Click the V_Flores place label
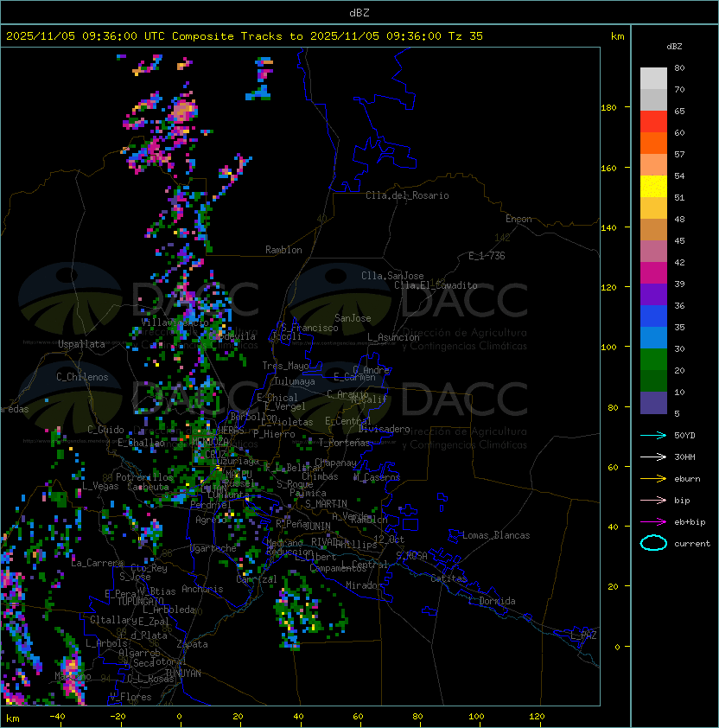The width and height of the screenshot is (719, 728). click(130, 697)
